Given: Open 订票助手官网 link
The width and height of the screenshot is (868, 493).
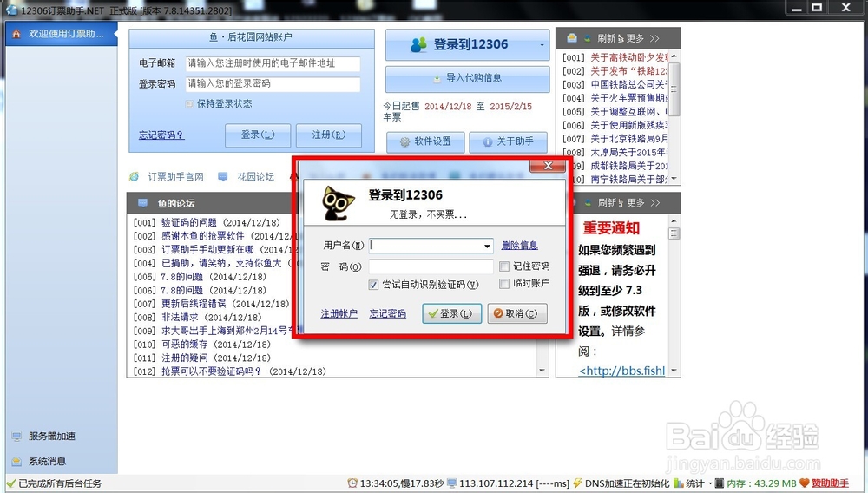Looking at the screenshot, I should tap(175, 176).
